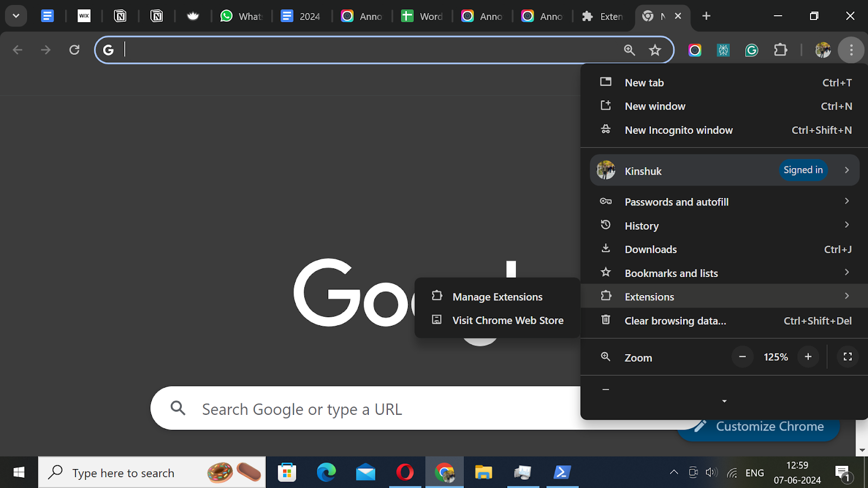Select Clear browsing data...
The image size is (868, 488).
click(x=724, y=321)
